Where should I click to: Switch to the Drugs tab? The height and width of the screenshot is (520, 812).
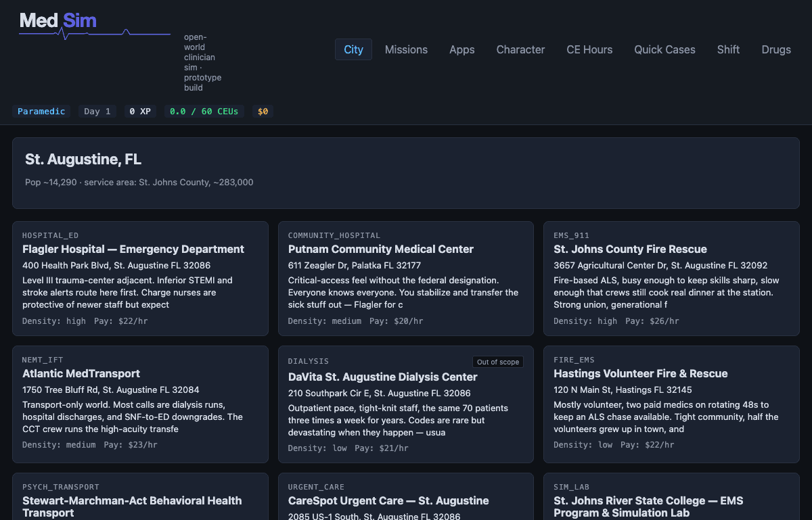(x=776, y=49)
